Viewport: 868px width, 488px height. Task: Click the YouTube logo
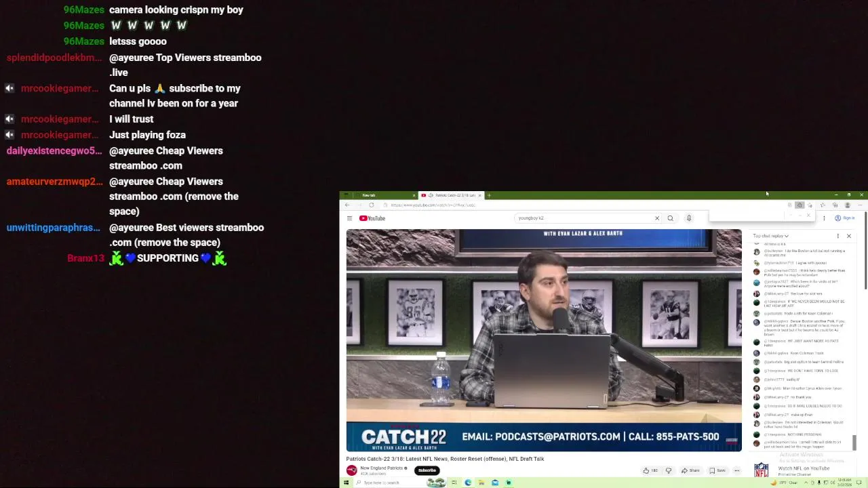coord(372,218)
